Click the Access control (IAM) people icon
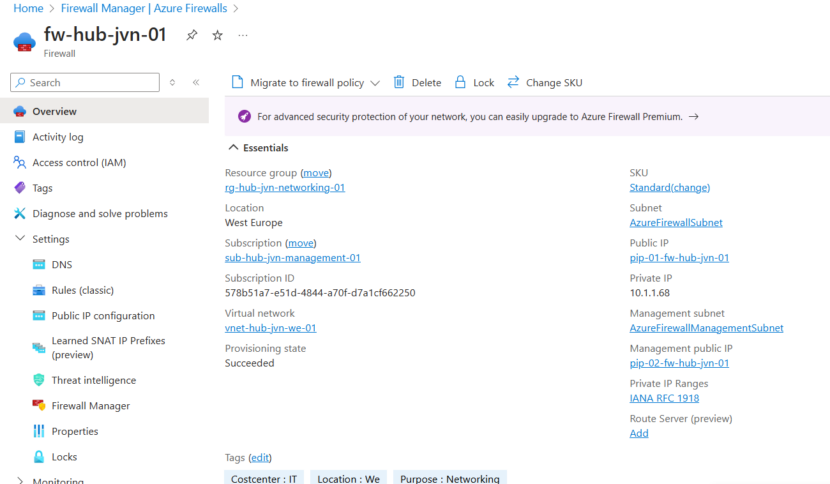Viewport: 830px width, 484px height. [20, 163]
